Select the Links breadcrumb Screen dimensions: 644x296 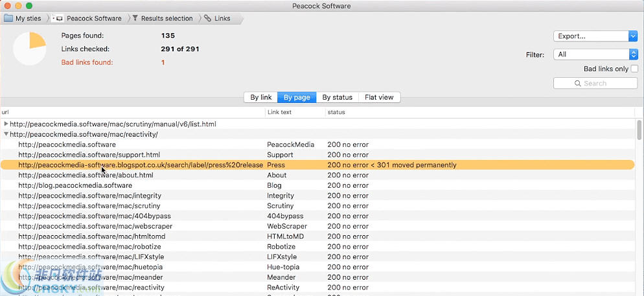(x=218, y=19)
